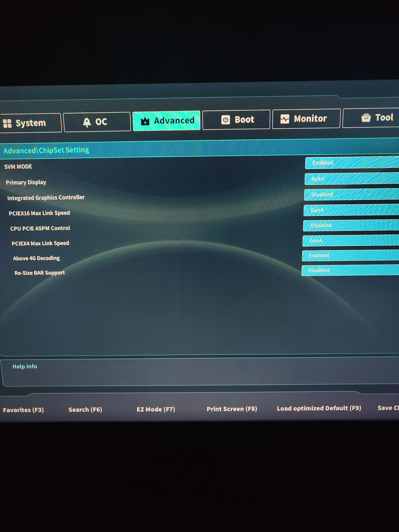Click the Advanced tab crown icon
This screenshot has height=532, width=399.
coord(145,121)
